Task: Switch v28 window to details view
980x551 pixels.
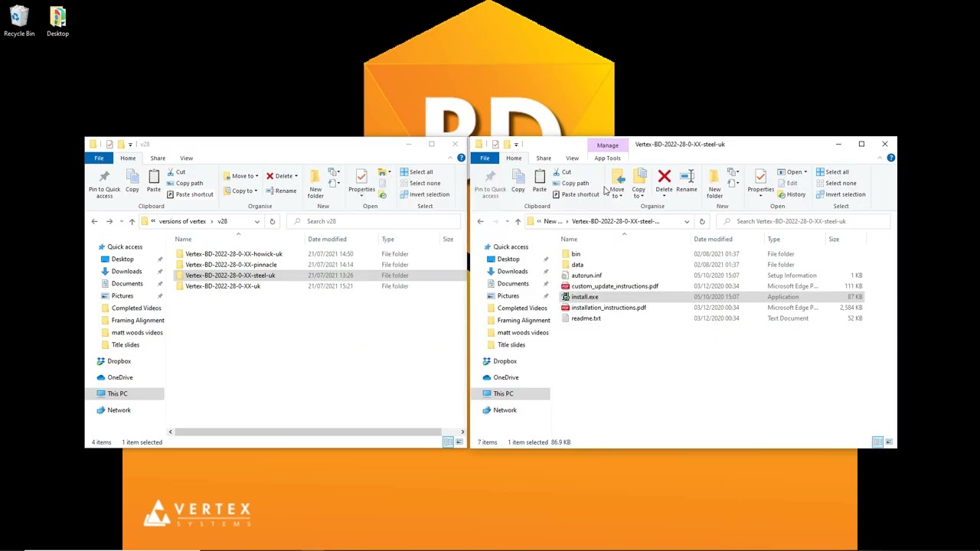Action: coord(448,442)
